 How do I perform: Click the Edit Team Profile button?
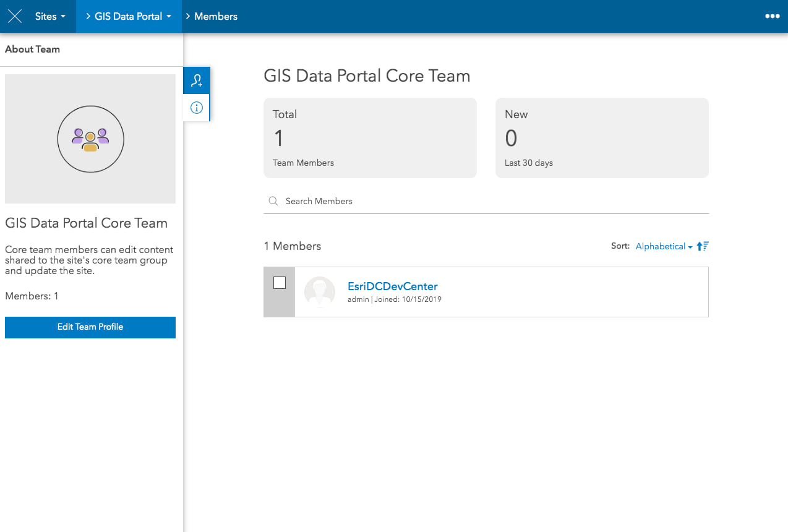(90, 327)
